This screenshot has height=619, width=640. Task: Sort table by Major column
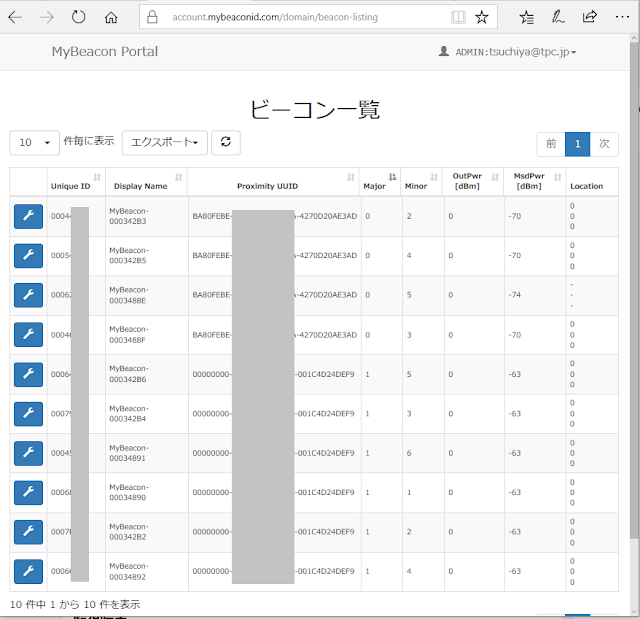pos(380,182)
